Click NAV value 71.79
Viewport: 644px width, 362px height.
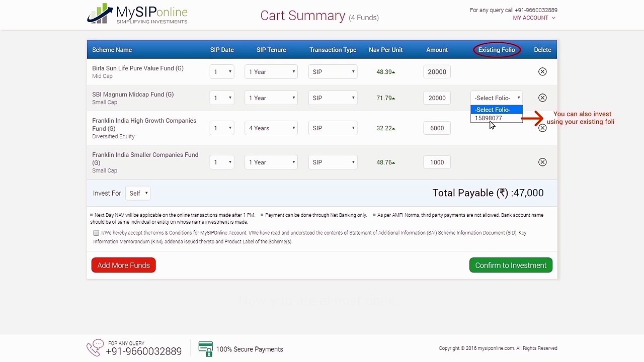click(x=385, y=98)
